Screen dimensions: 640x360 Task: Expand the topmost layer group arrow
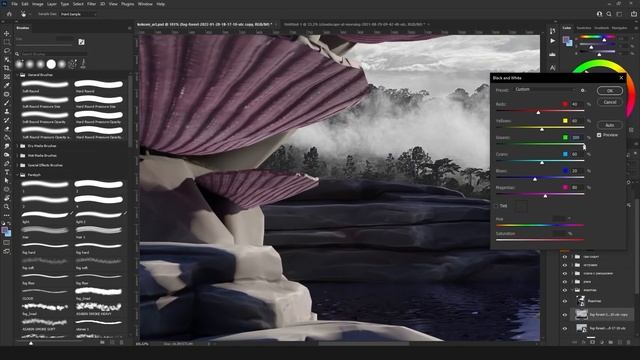(572, 257)
